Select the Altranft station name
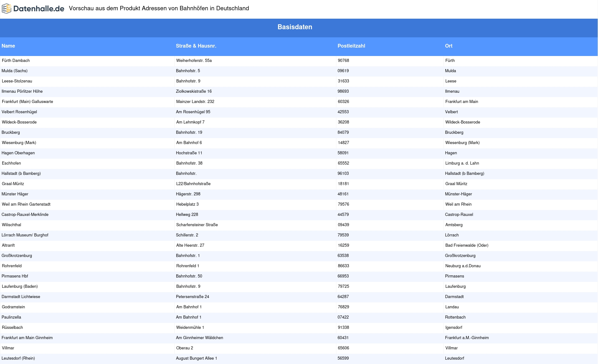The height and width of the screenshot is (364, 598). tap(8, 245)
